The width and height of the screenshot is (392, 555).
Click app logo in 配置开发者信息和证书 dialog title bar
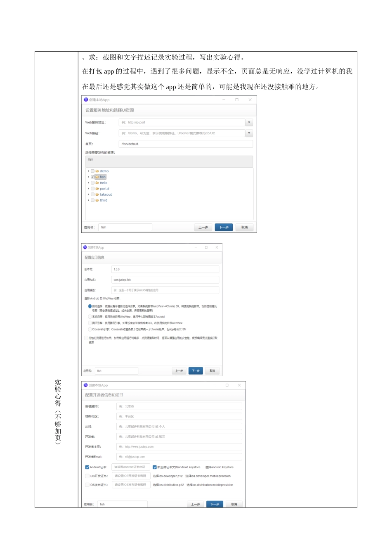point(86,385)
